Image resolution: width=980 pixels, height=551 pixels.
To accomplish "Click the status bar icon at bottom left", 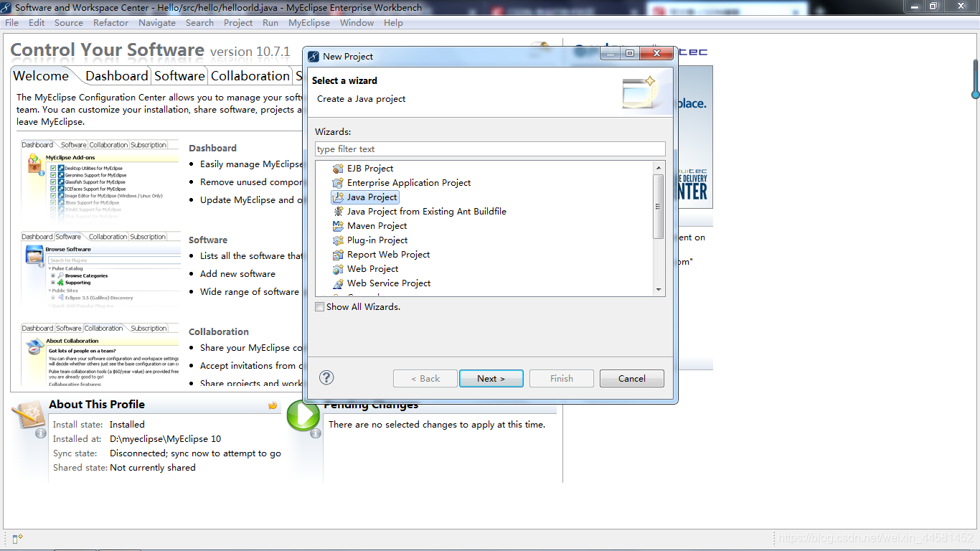I will coord(18,538).
